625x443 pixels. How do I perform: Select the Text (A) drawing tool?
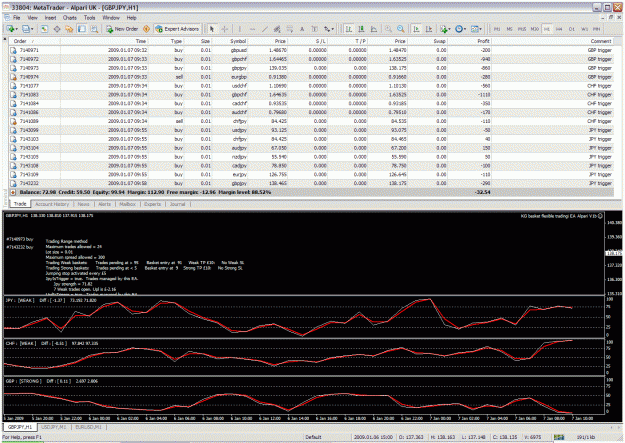(302, 29)
